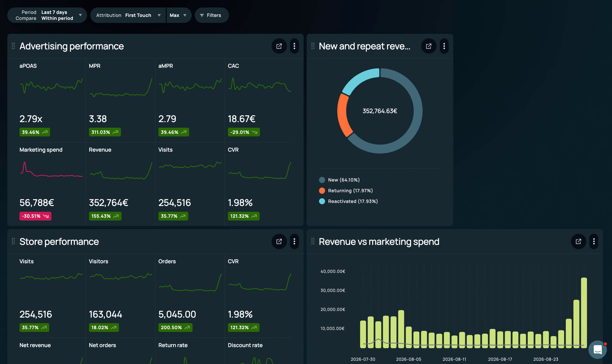612x364 pixels.
Task: Click the Revenue value 352,764€
Action: point(108,203)
